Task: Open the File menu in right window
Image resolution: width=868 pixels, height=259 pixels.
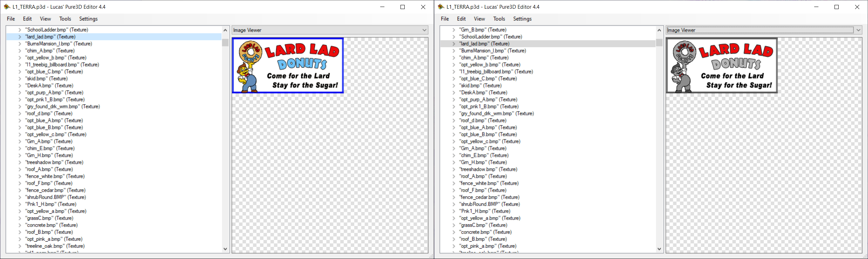Action: click(x=445, y=19)
